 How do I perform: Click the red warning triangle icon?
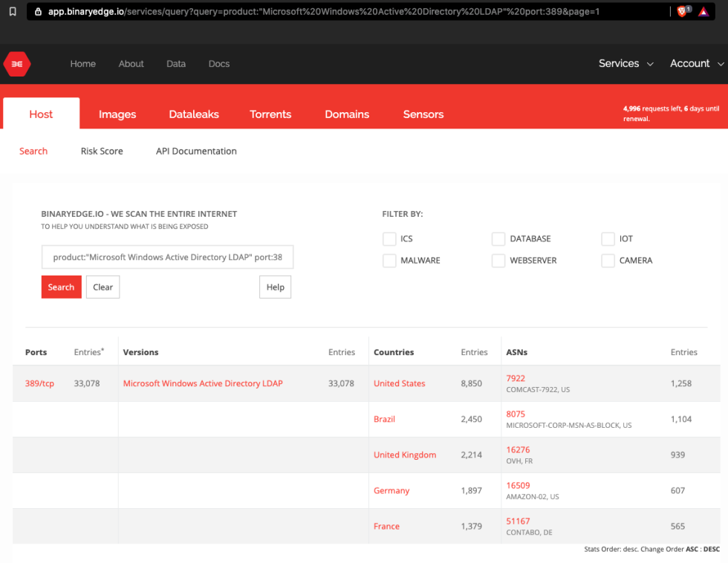pos(703,11)
